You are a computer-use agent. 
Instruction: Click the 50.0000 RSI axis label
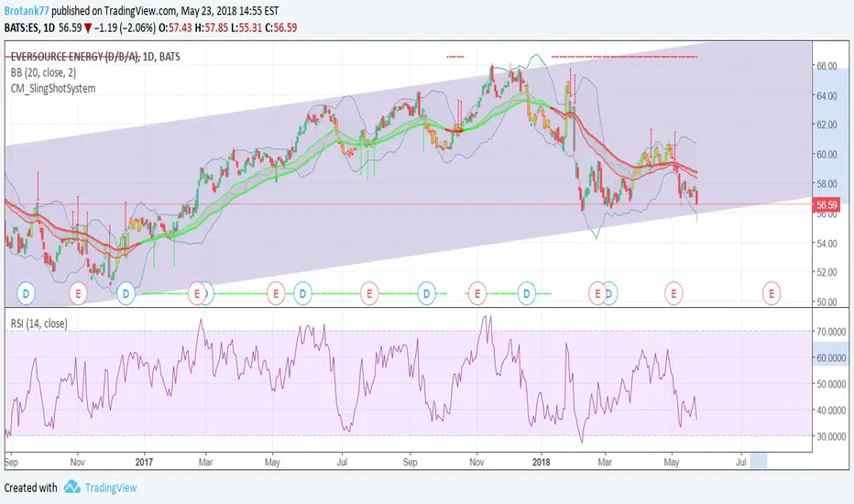pyautogui.click(x=830, y=384)
